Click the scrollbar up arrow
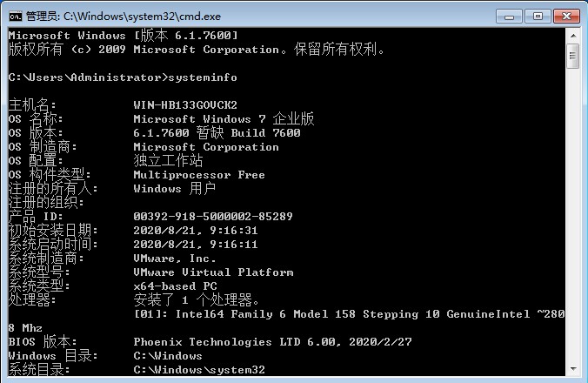The width and height of the screenshot is (588, 383). click(571, 36)
